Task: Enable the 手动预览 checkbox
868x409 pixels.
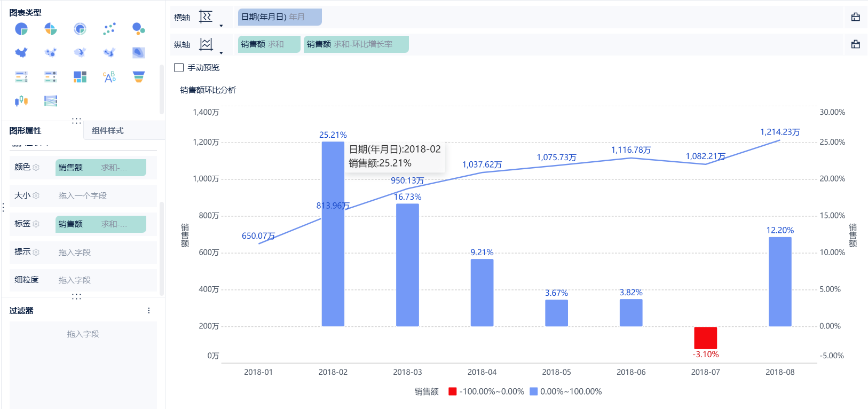Action: [x=179, y=67]
